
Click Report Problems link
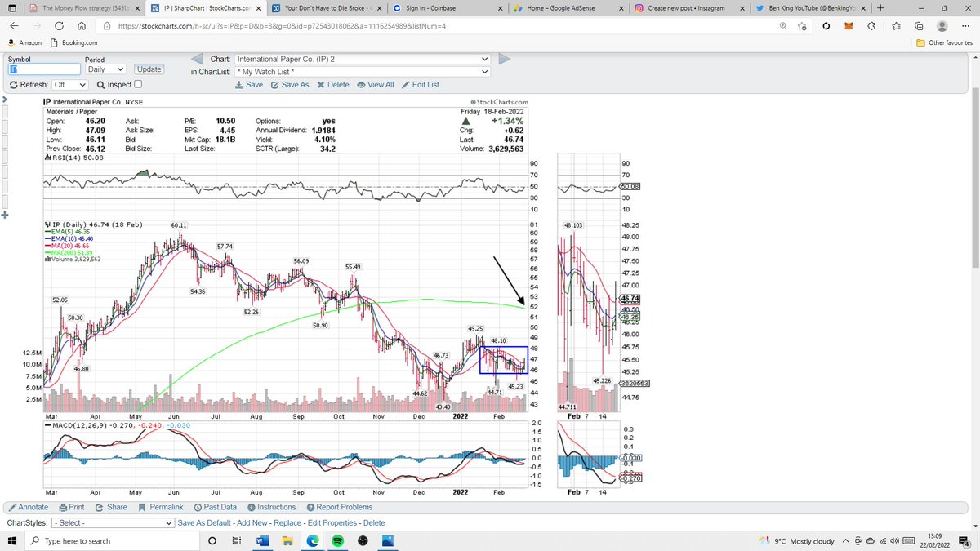tap(339, 507)
